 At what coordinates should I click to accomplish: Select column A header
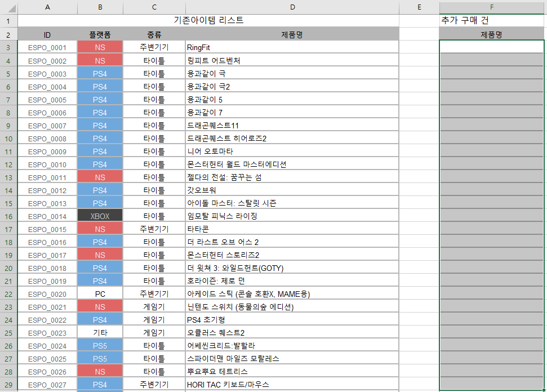[47, 7]
